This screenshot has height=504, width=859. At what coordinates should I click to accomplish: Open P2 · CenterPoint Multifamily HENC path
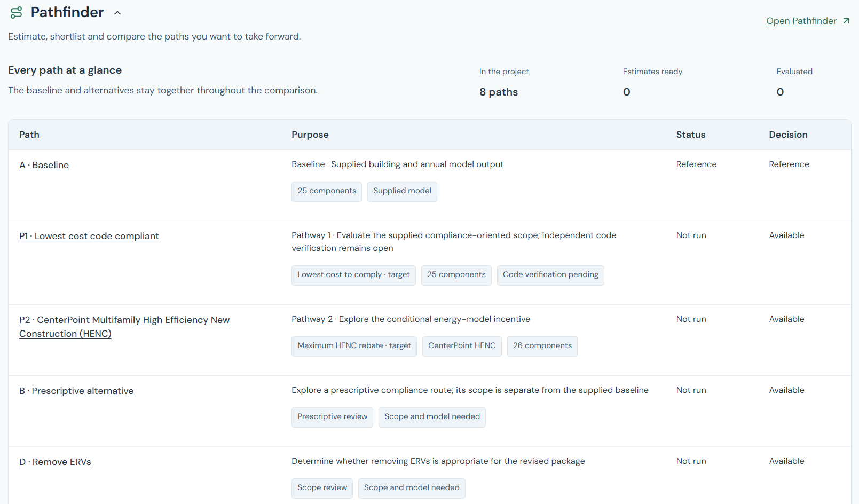point(124,327)
